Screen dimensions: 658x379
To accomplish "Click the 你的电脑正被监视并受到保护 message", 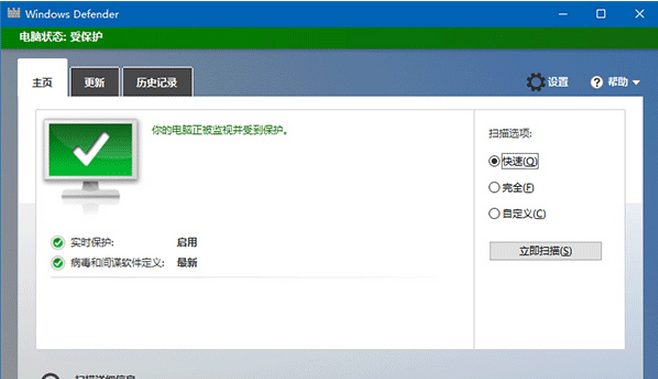I will (220, 131).
